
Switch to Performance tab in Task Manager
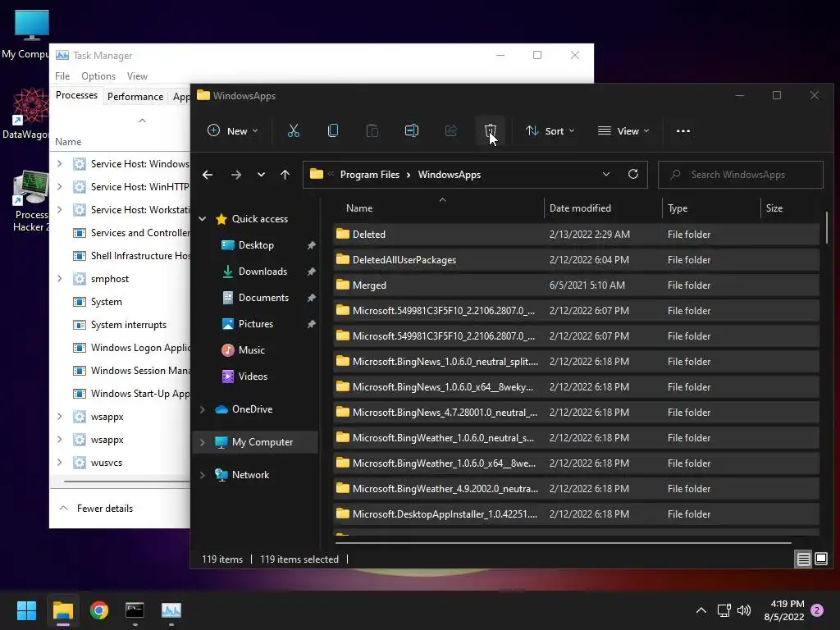pos(135,97)
